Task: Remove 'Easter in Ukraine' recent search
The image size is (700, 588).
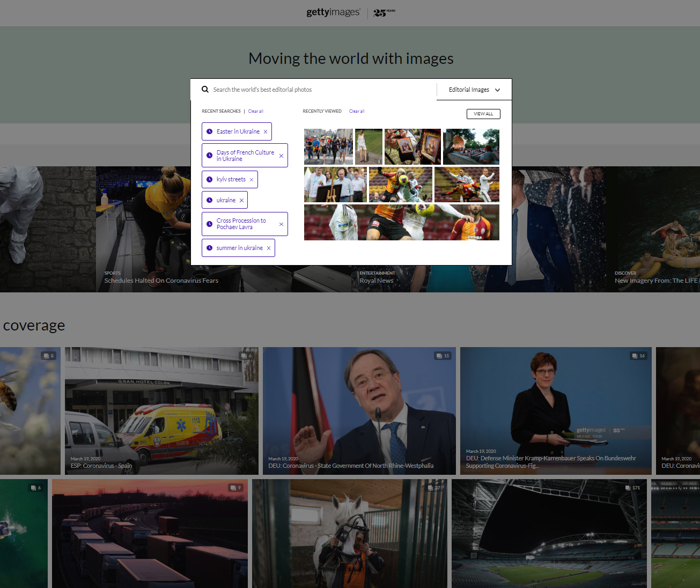Action: click(x=266, y=132)
